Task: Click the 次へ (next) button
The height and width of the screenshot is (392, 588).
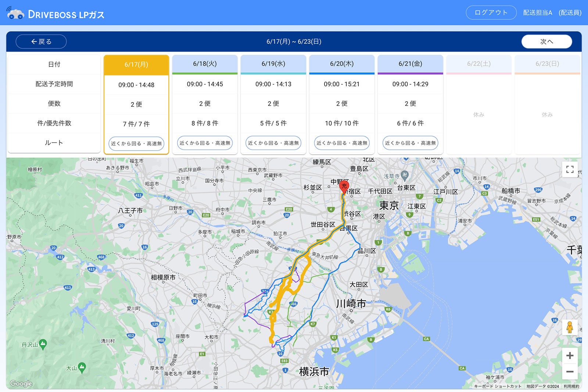Action: click(x=546, y=42)
